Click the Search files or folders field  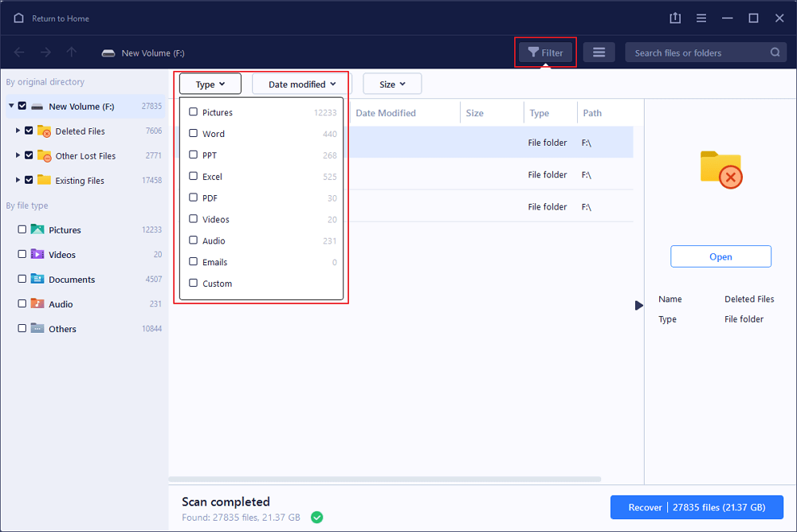(697, 53)
